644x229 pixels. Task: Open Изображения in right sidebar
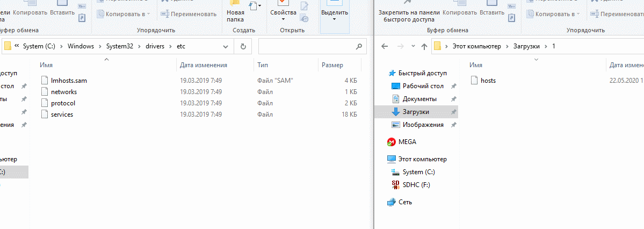(423, 125)
